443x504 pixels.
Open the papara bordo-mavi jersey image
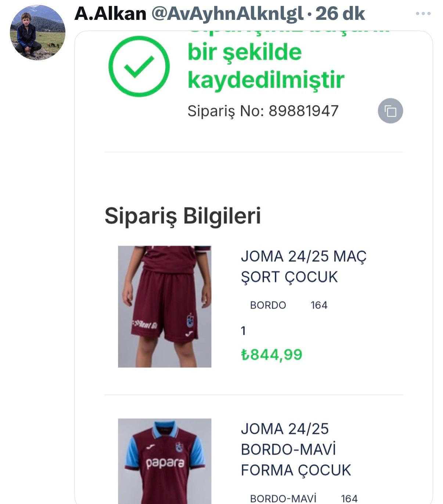165,461
